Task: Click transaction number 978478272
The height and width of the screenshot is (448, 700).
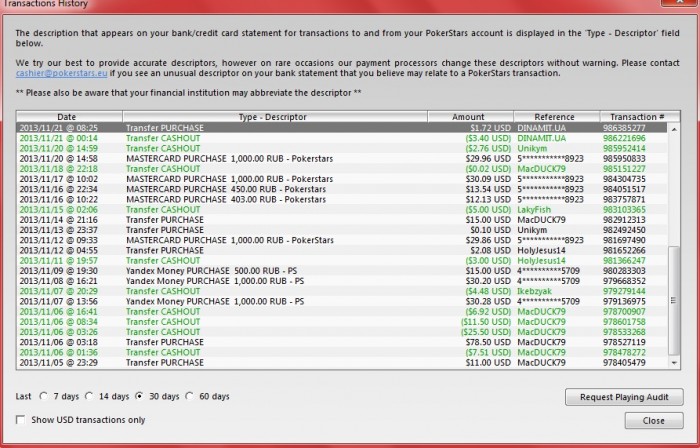Action: 624,353
